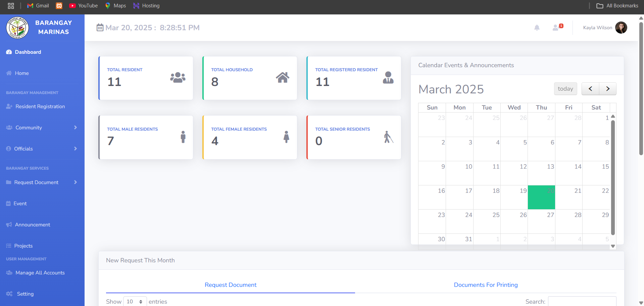Click the Search input field
644x306 pixels.
point(582,301)
